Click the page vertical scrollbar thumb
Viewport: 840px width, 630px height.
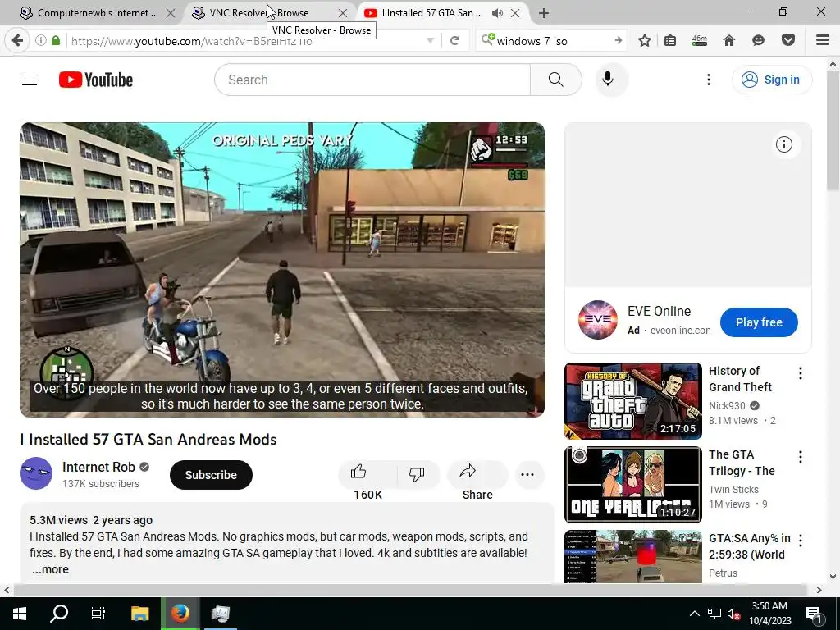(833, 130)
